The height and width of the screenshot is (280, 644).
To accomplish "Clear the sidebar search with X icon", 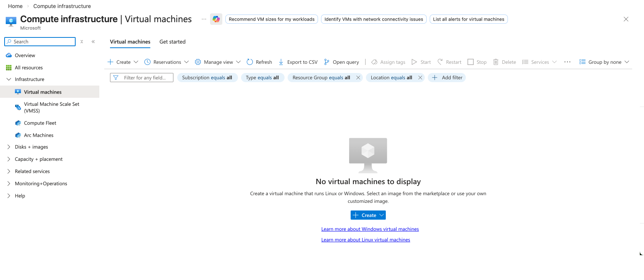I will pyautogui.click(x=82, y=42).
